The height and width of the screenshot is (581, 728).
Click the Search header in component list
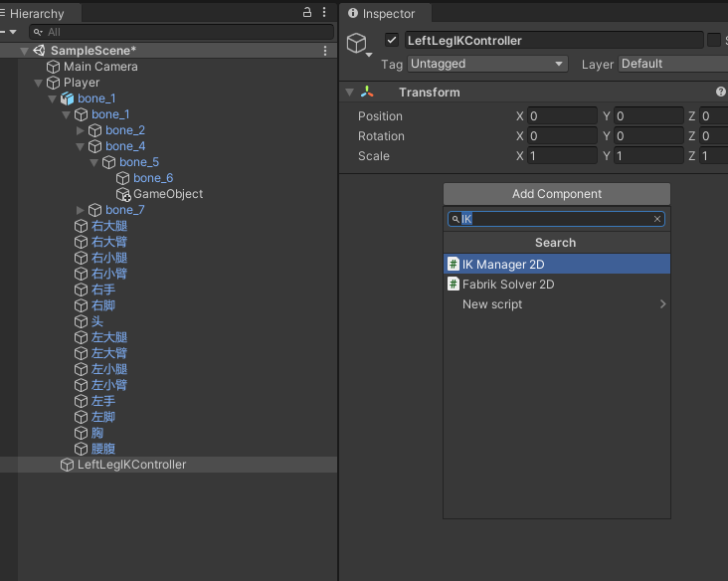click(x=555, y=243)
